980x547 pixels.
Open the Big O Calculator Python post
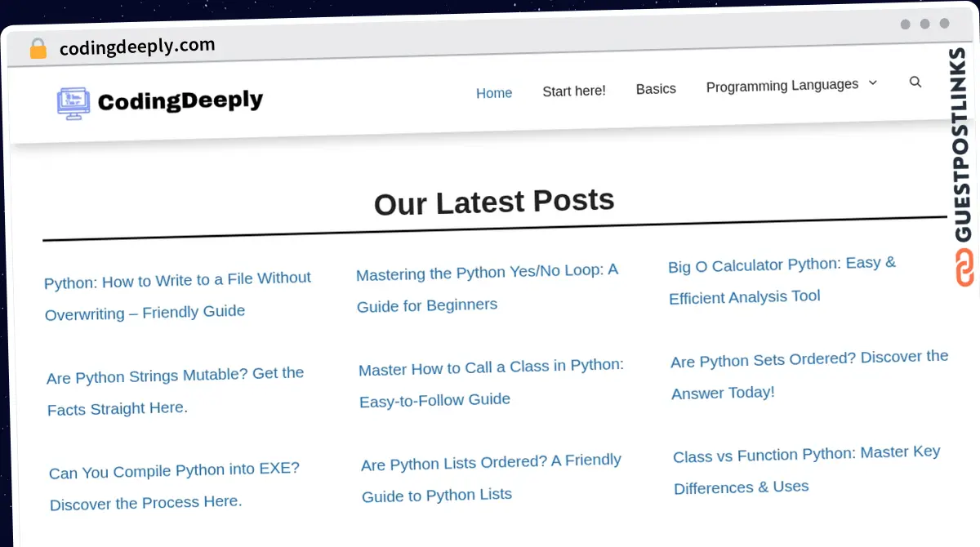click(782, 281)
